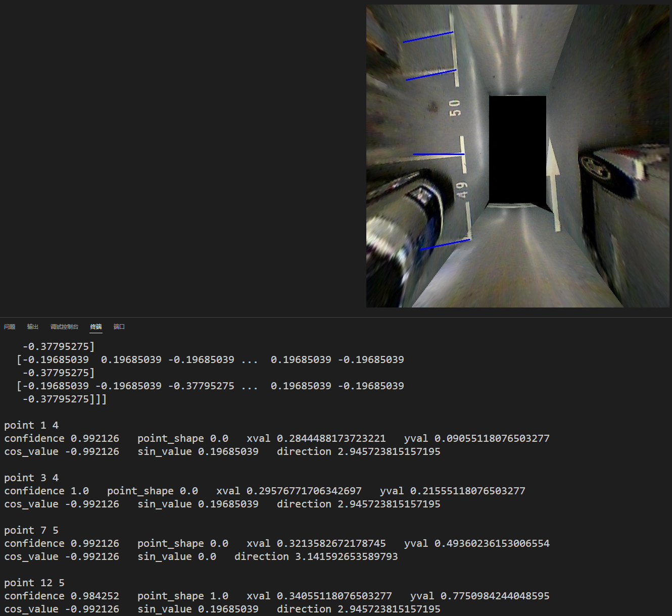Click 'point_shape 1.0' in terminal output
Screen dimensions: 672x616
coord(182,596)
